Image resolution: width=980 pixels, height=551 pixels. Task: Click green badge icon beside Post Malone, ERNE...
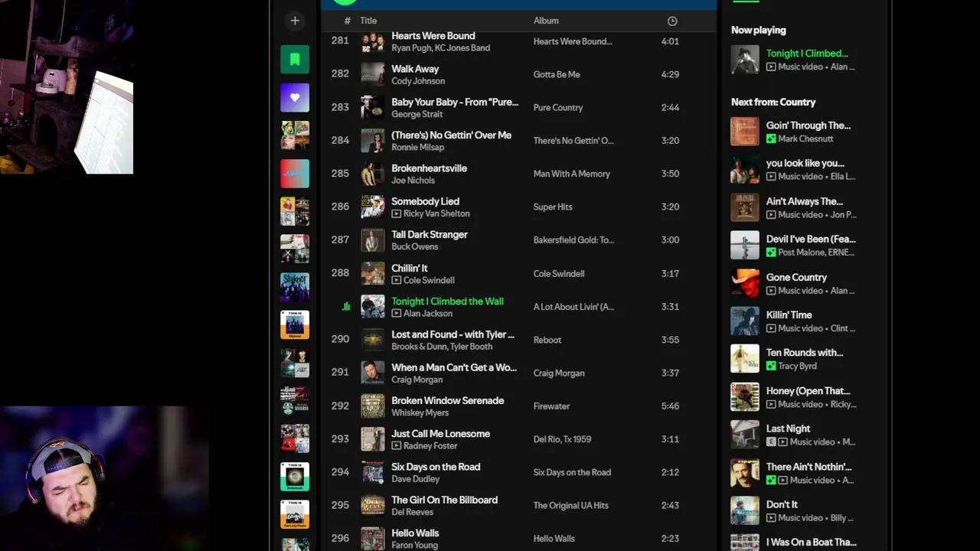click(771, 252)
